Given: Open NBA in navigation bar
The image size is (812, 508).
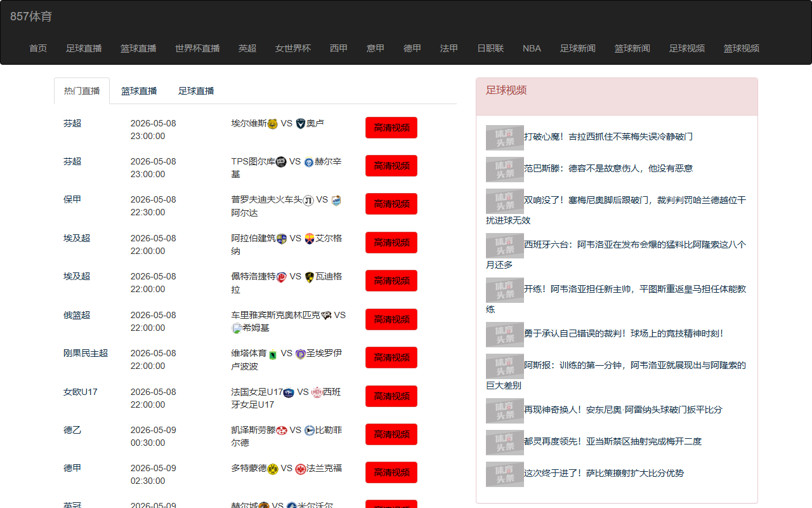Looking at the screenshot, I should 532,48.
